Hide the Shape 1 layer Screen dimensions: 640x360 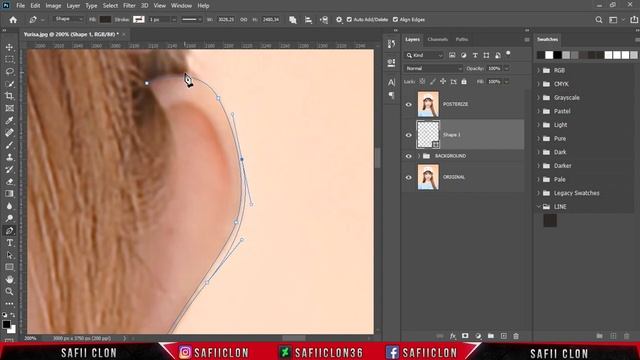coord(409,135)
